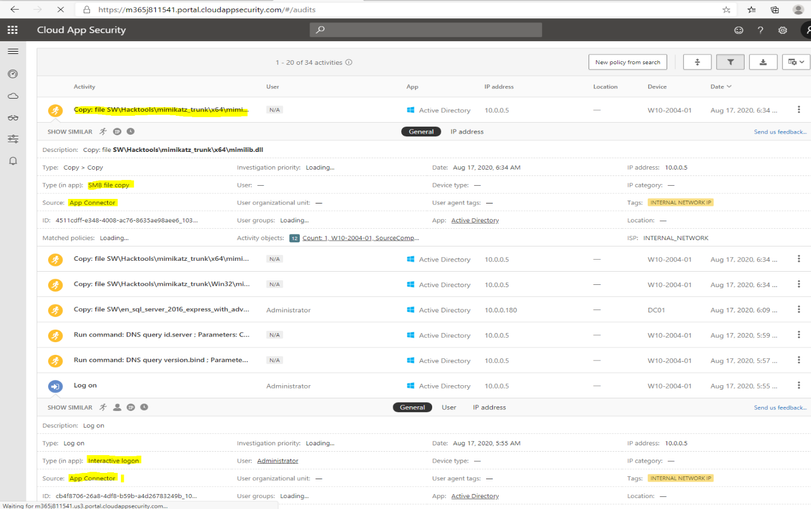Viewport: 811px width, 509px height.
Task: Click the magnifier icon in search bar
Action: click(321, 29)
